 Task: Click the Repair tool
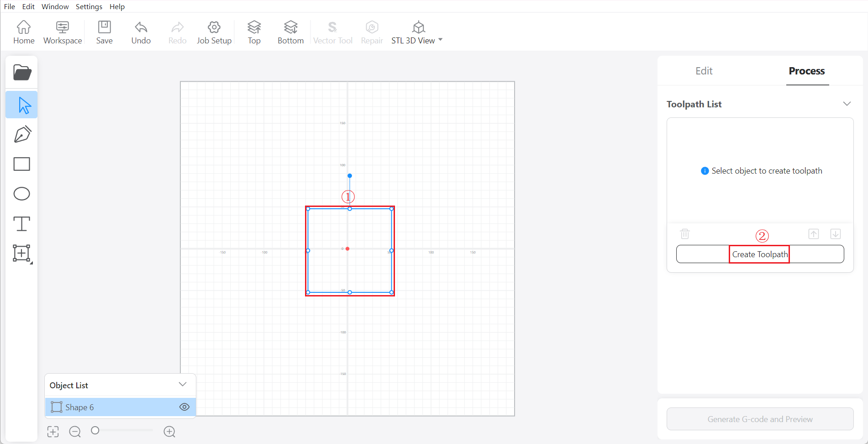point(372,32)
